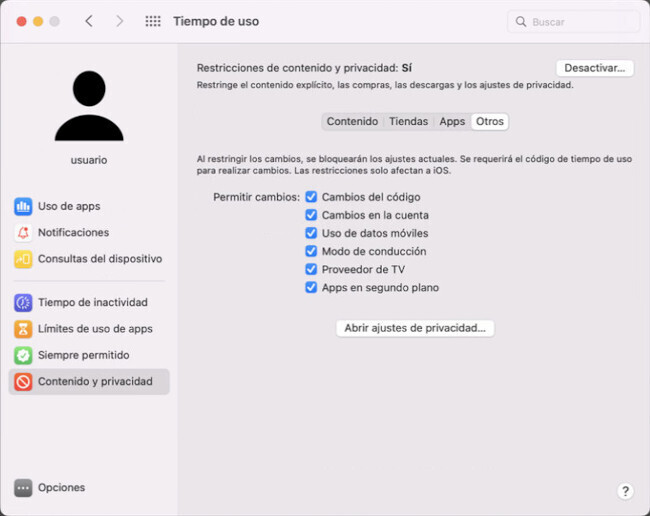The width and height of the screenshot is (650, 516).
Task: Show all preferences grid icon
Action: click(153, 21)
